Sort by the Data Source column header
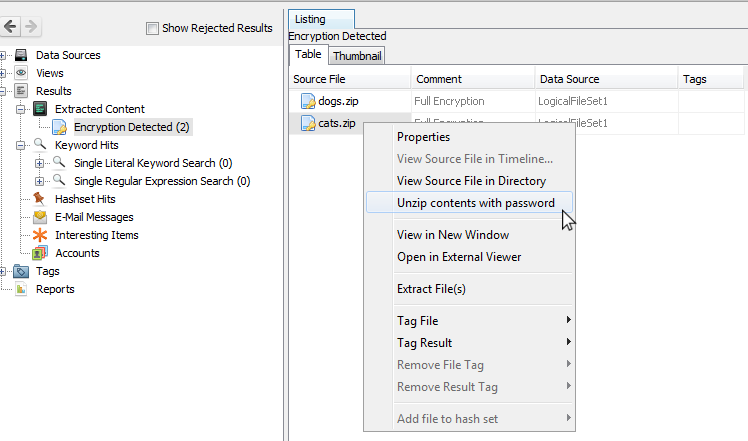The height and width of the screenshot is (441, 748). [x=569, y=79]
